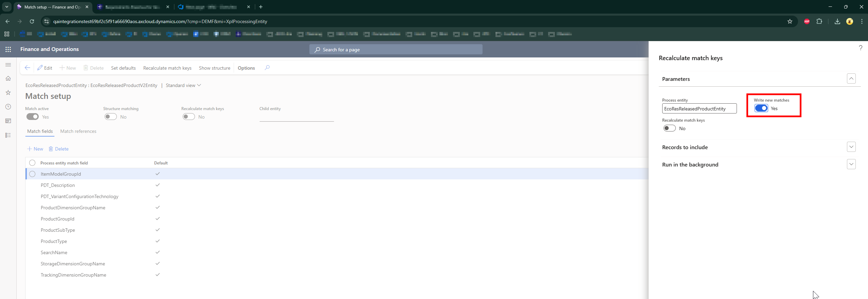Click the Edit button
The width and height of the screenshot is (868, 299).
click(45, 68)
